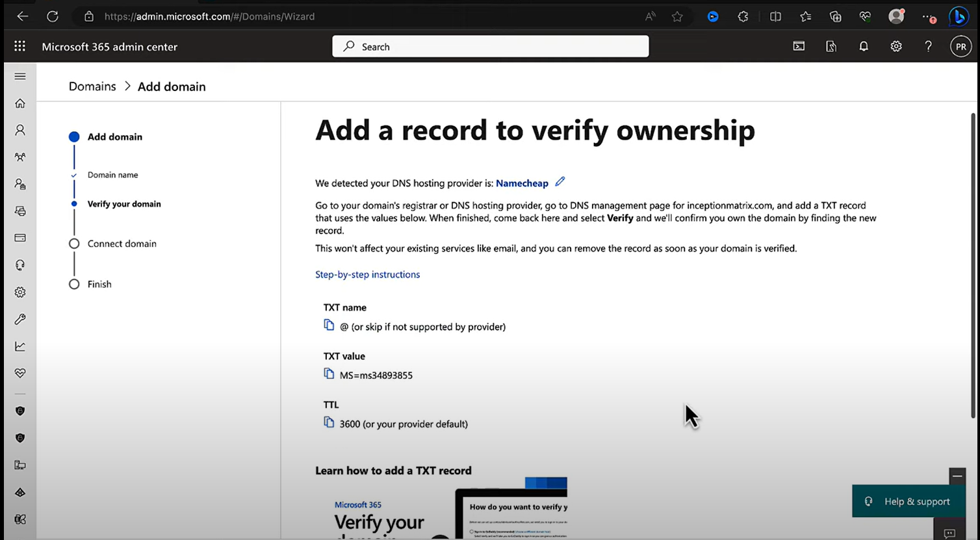The image size is (980, 540).
Task: Copy the TTL 3600 value
Action: point(329,422)
